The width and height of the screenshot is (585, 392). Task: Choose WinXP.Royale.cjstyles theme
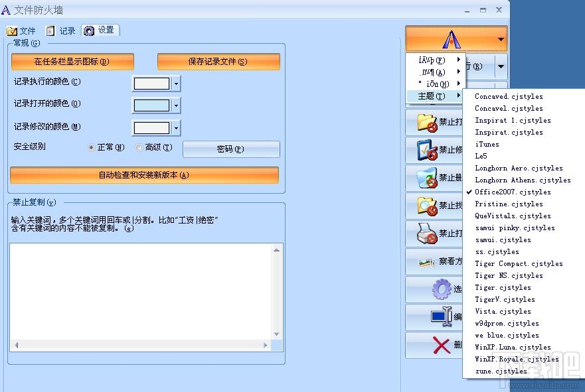point(523,359)
